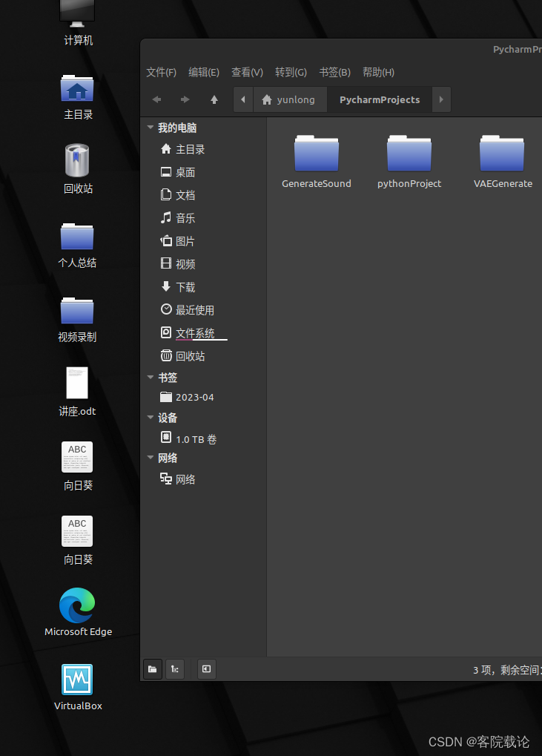Open the 帮助(H) menu
542x756 pixels.
tap(378, 72)
